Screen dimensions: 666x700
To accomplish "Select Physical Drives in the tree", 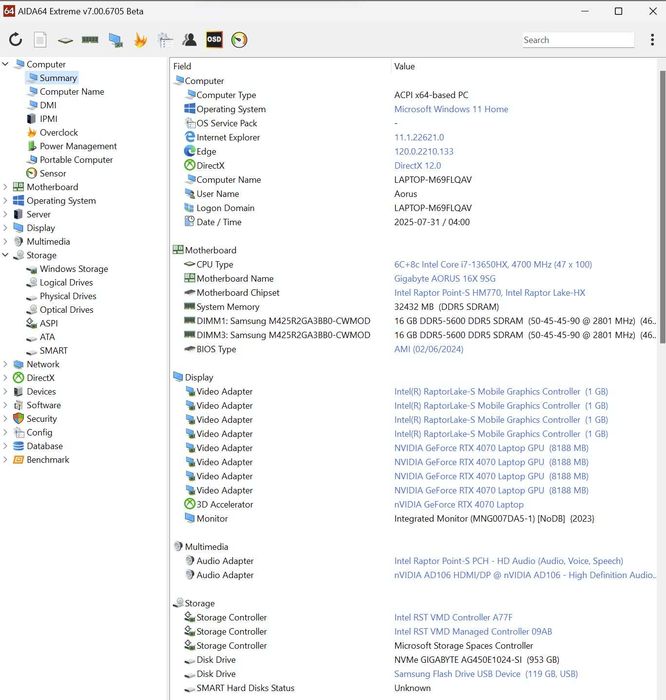I will (x=68, y=296).
